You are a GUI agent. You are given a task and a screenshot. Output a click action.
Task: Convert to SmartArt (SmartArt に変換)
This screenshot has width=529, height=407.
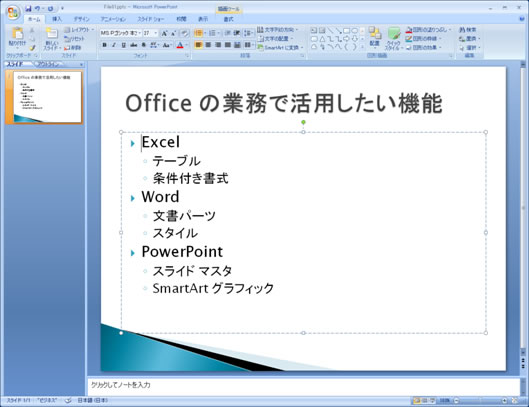coord(281,48)
